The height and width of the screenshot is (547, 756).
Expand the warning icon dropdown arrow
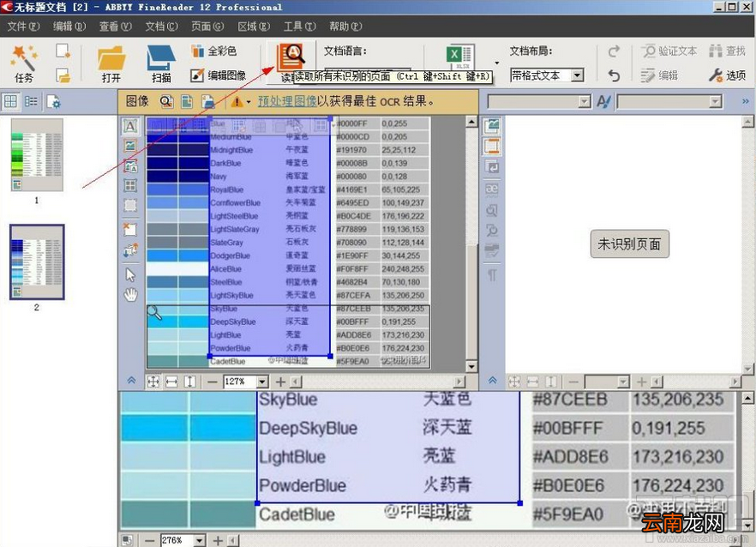(249, 102)
